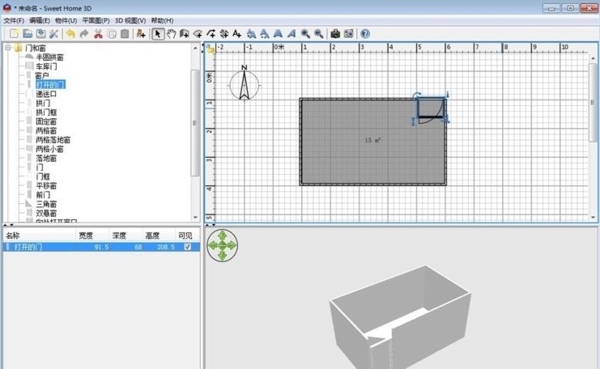Select 三角窗 in furniture catalog
600x369 pixels.
(x=46, y=204)
